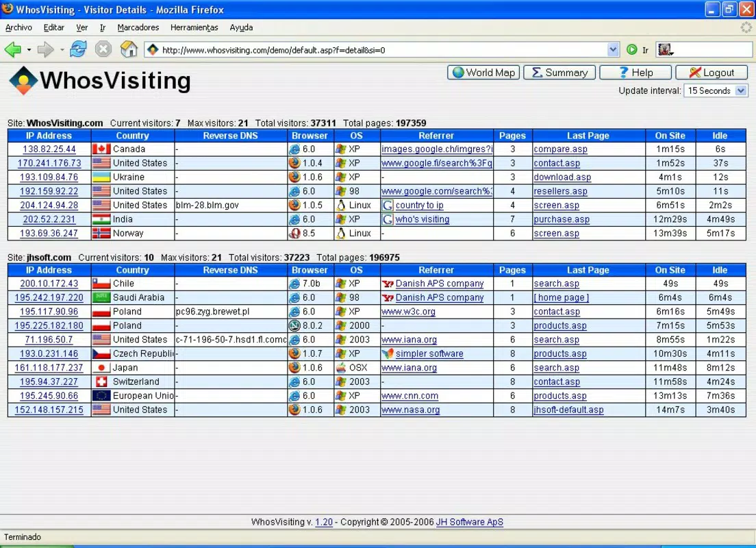Image resolution: width=756 pixels, height=548 pixels.
Task: Click the '14m7s' On Site cell
Action: coord(670,410)
